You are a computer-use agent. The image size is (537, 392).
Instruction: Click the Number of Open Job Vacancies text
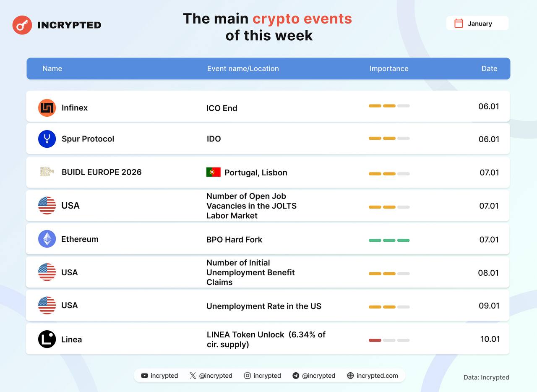point(252,206)
